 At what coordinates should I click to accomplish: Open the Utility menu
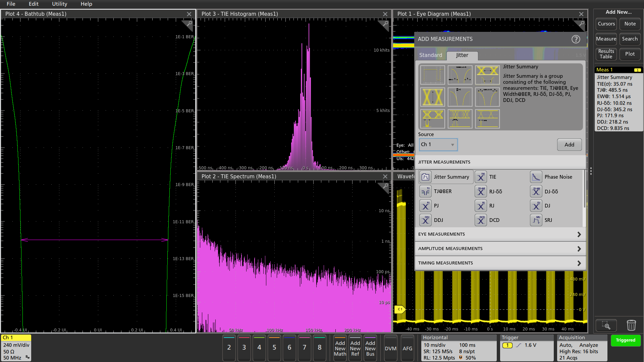point(59,4)
